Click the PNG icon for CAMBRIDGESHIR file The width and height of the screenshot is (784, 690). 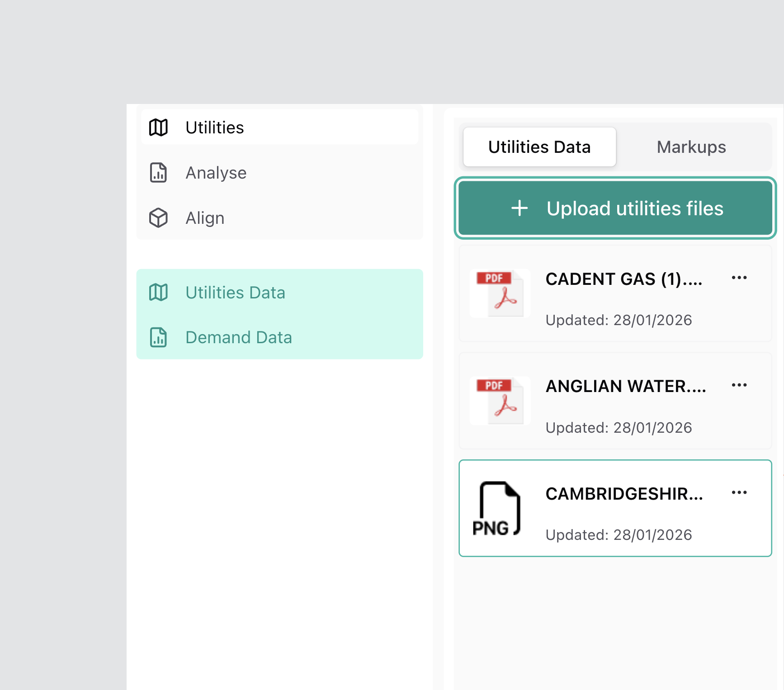[497, 509]
